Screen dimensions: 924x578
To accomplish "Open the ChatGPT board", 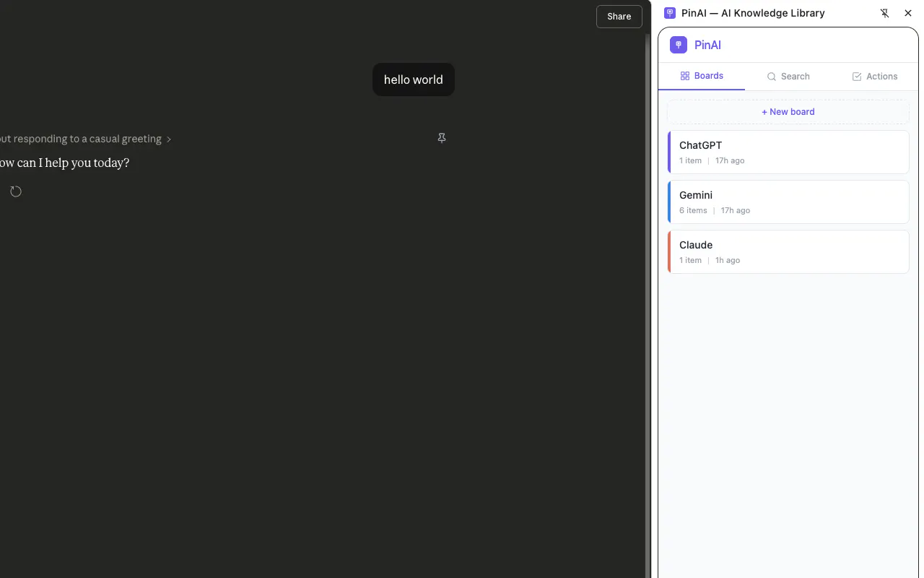I will tap(788, 152).
